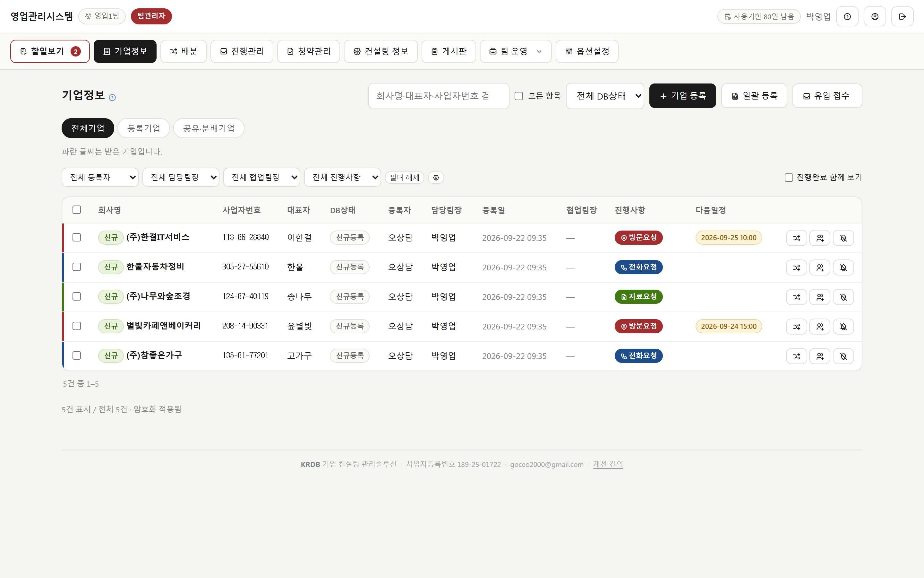Enable 진행완료 함께 보기 checkbox

pos(789,177)
